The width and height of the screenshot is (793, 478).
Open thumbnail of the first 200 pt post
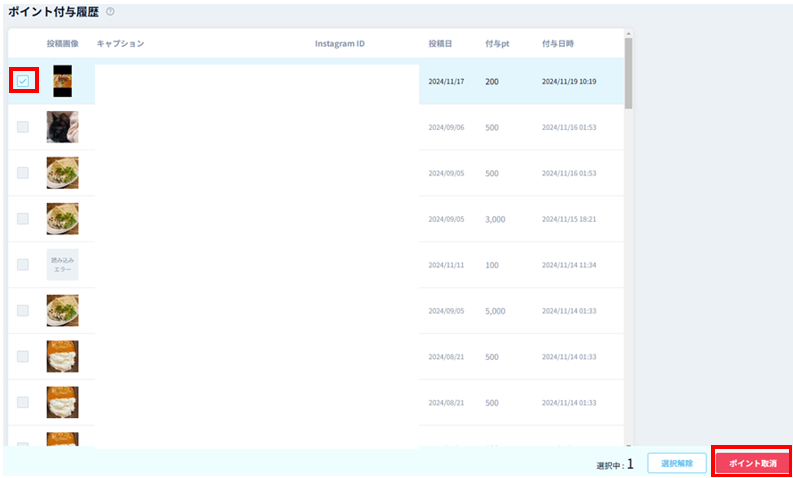click(x=62, y=81)
